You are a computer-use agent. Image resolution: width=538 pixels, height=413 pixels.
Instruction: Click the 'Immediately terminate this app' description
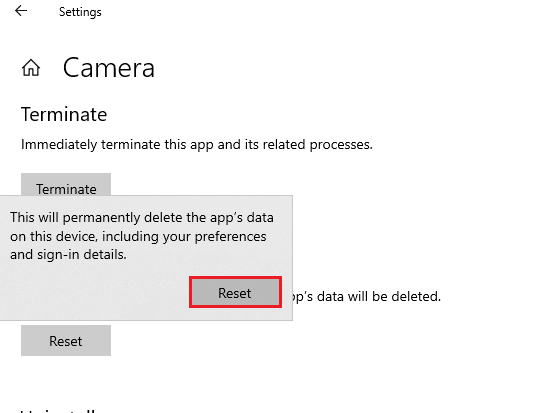click(x=197, y=145)
